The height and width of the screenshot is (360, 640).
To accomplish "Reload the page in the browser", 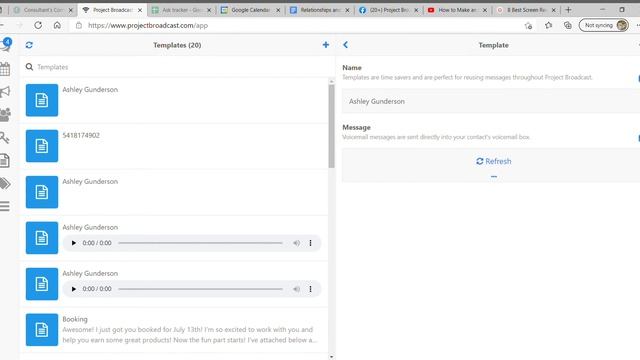I will point(38,25).
